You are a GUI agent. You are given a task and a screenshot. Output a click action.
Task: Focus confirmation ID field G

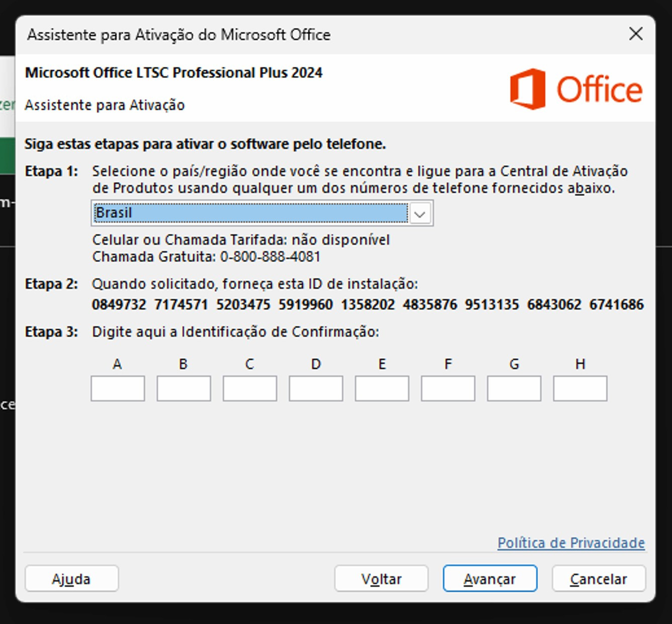click(x=514, y=388)
